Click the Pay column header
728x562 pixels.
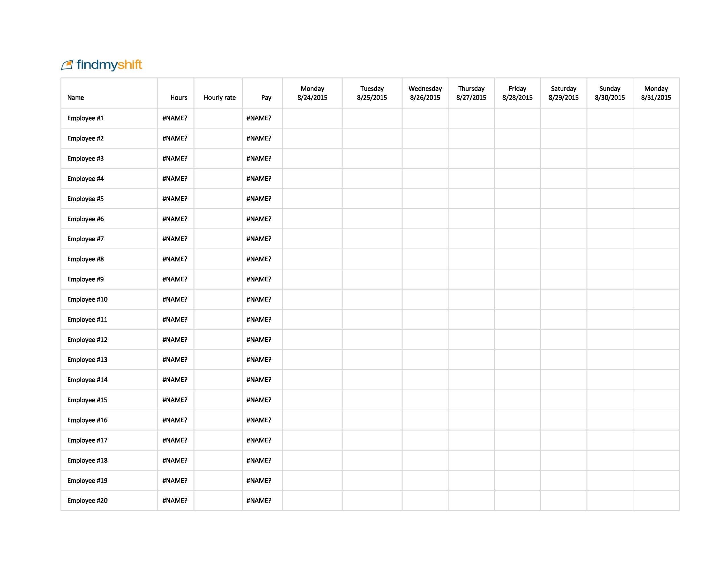(x=266, y=97)
